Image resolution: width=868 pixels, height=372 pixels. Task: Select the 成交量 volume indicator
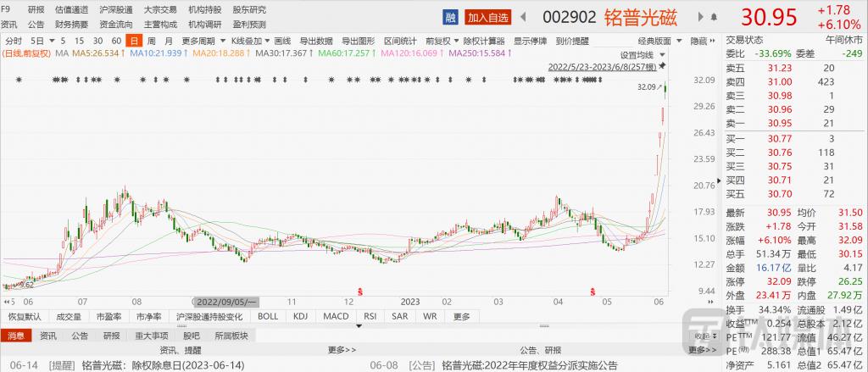coord(69,317)
